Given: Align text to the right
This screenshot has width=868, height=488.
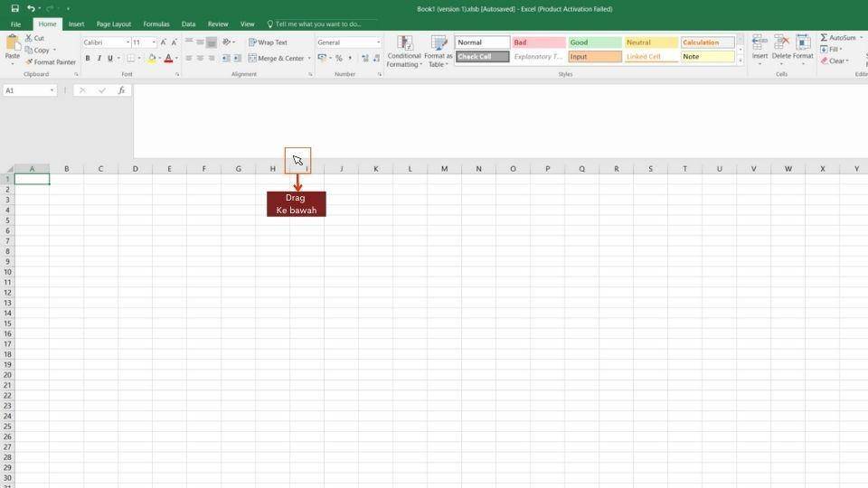Looking at the screenshot, I should (x=212, y=58).
